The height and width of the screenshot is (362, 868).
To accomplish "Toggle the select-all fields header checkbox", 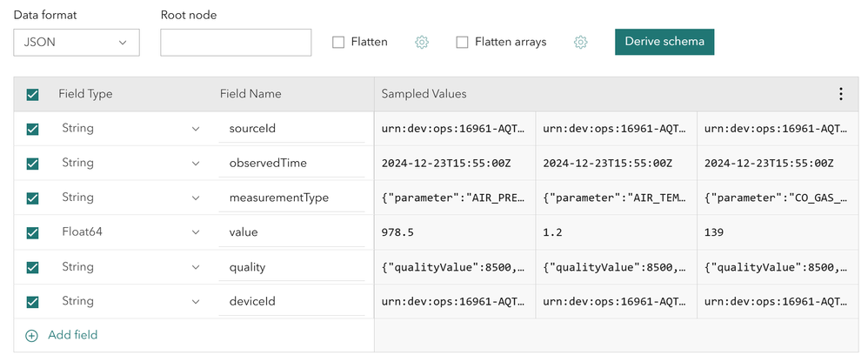I will click(33, 94).
